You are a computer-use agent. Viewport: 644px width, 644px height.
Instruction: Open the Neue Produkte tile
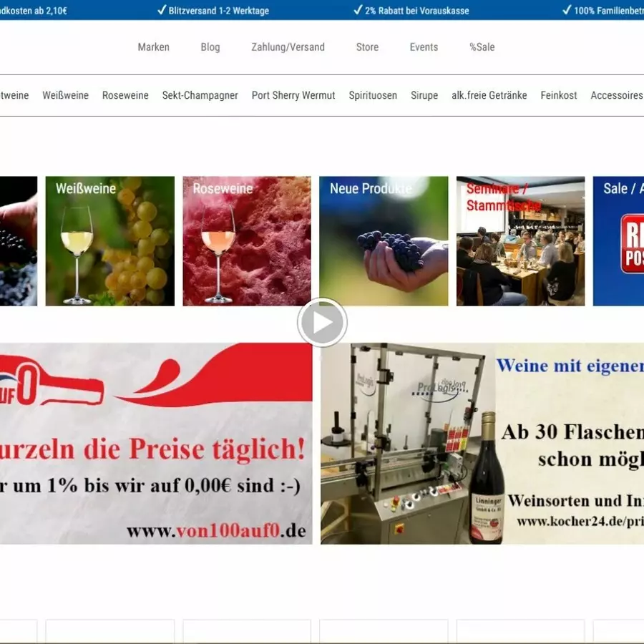384,241
